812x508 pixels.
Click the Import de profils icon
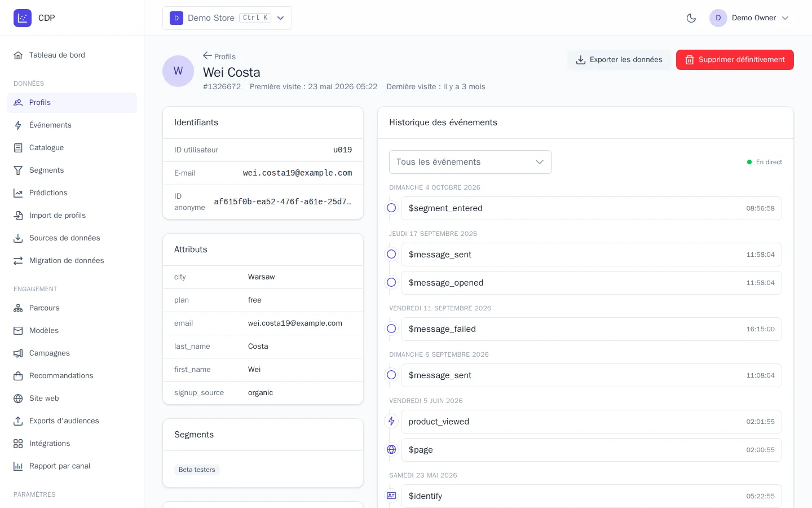[18, 216]
